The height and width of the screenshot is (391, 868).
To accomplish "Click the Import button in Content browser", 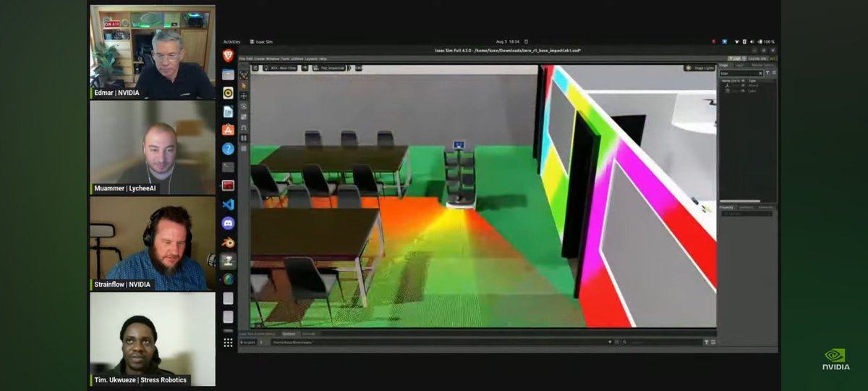I will [x=249, y=342].
